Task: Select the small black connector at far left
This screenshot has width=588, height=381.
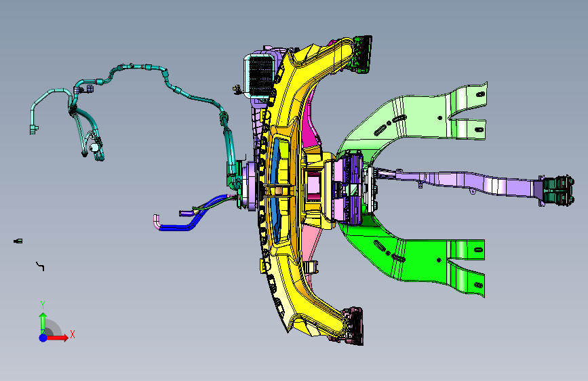Action: point(18,241)
